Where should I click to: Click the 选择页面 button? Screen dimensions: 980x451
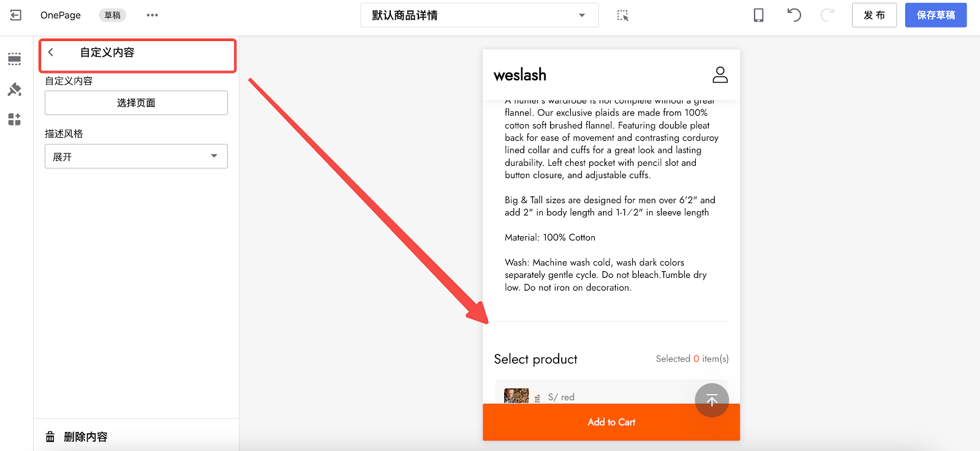(x=136, y=103)
